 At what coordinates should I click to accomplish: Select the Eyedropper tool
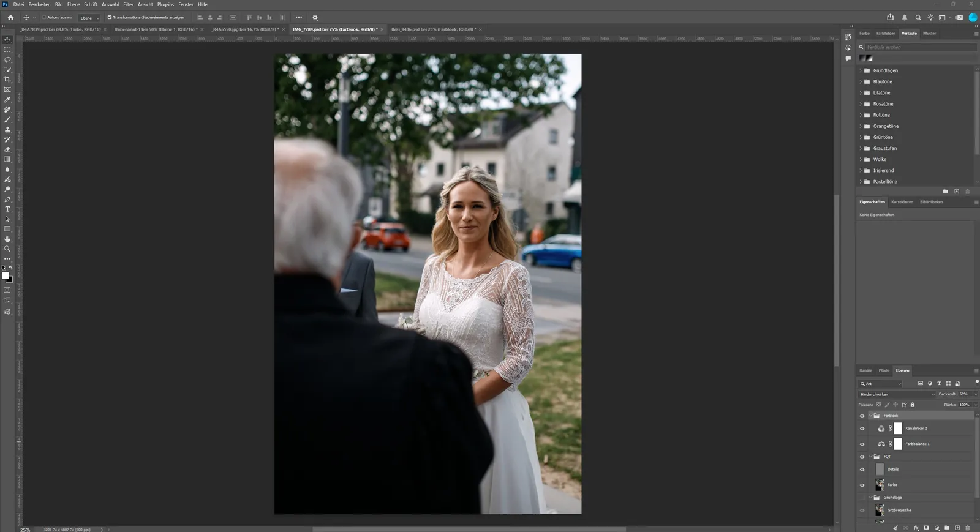click(x=7, y=100)
